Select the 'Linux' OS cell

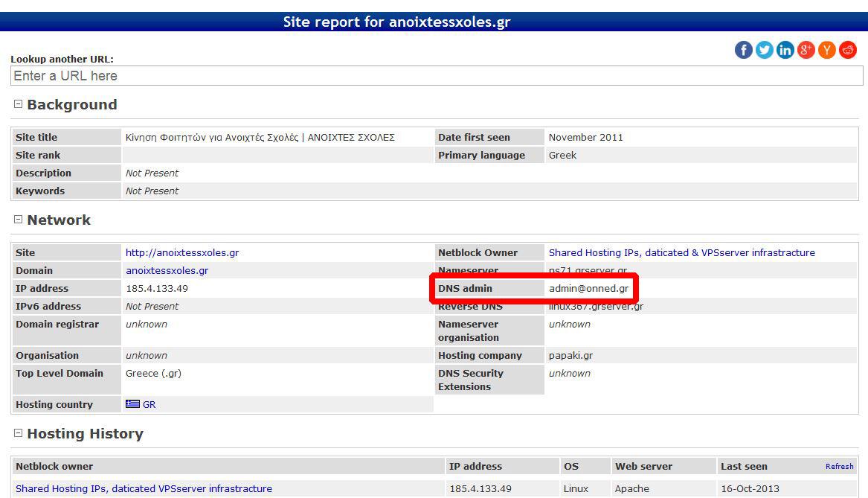coord(576,488)
